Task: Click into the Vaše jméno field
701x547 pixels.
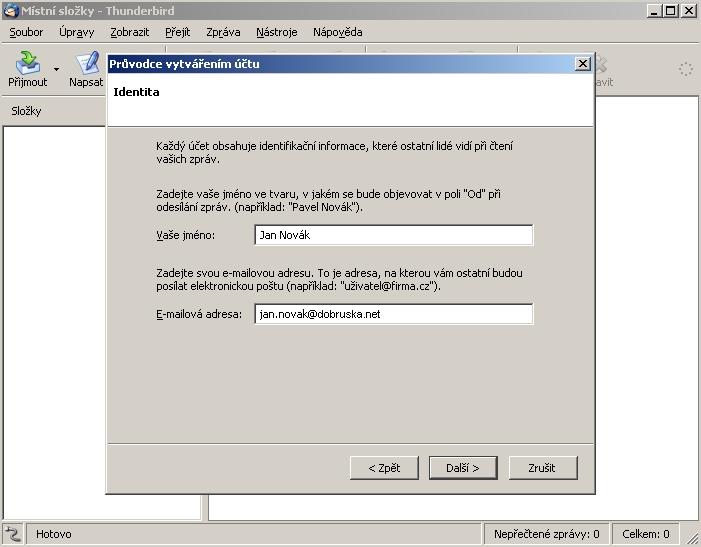Action: pos(393,235)
